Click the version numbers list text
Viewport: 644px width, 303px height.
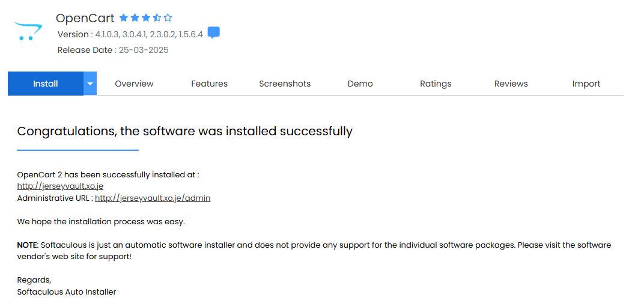pyautogui.click(x=149, y=34)
